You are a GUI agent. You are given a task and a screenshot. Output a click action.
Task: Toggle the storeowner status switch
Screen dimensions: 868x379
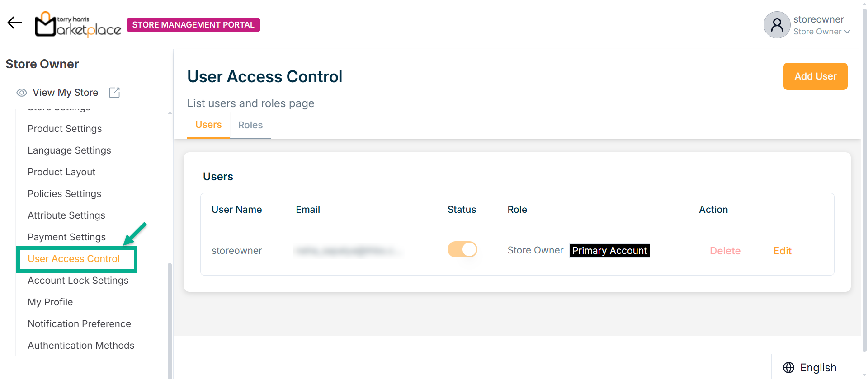tap(462, 249)
